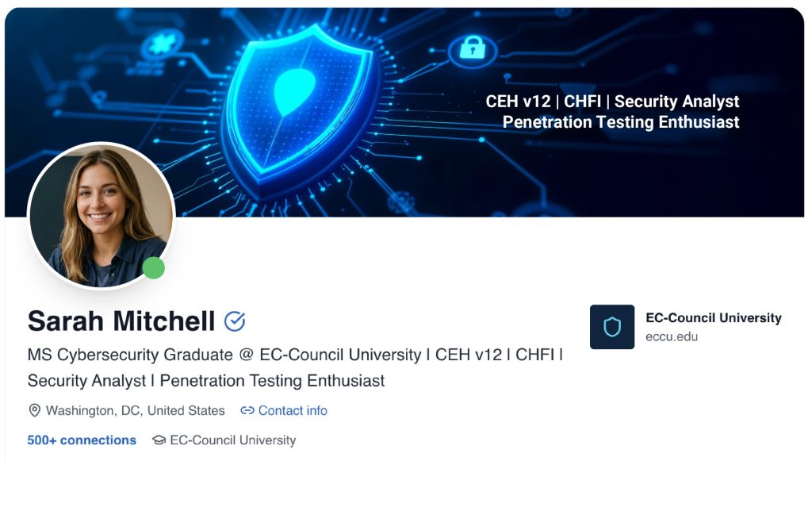
Task: Click the green online status dot
Action: (x=154, y=268)
